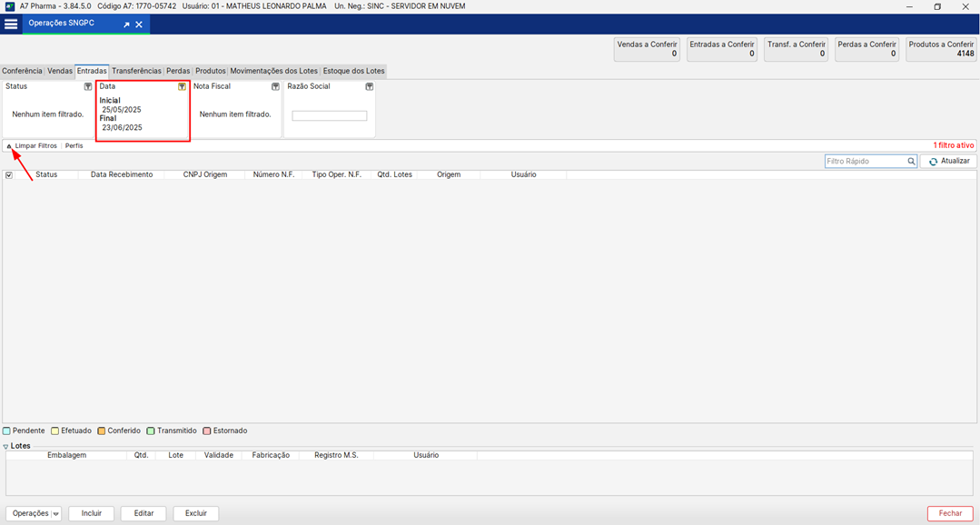
Task: Open the Nota Fiscal filter funnel icon
Action: tap(274, 87)
